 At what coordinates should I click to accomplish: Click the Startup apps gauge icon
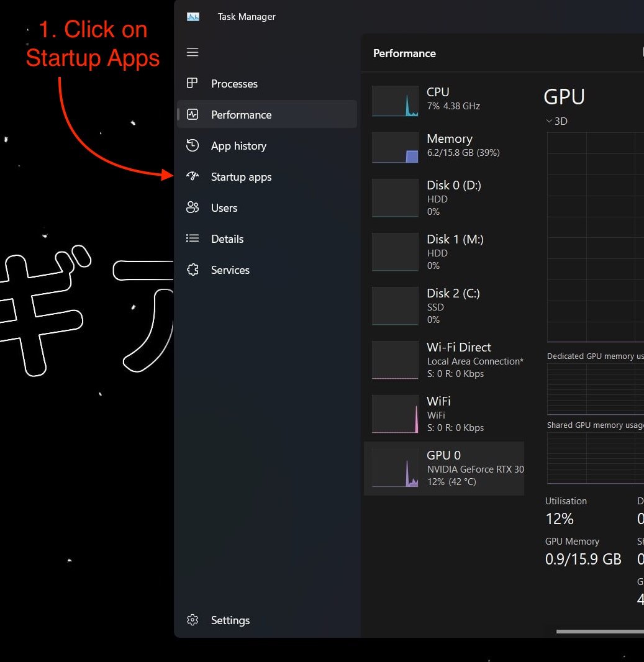pos(193,176)
